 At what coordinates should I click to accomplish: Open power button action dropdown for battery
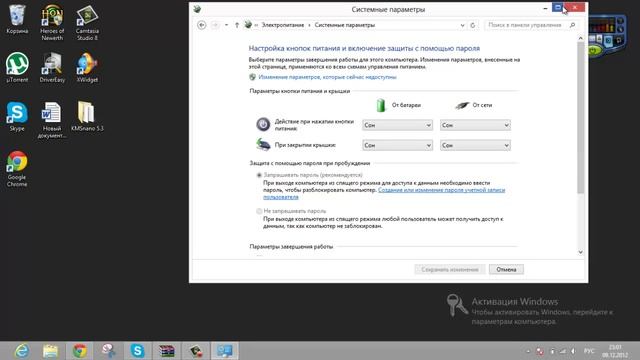coord(397,125)
